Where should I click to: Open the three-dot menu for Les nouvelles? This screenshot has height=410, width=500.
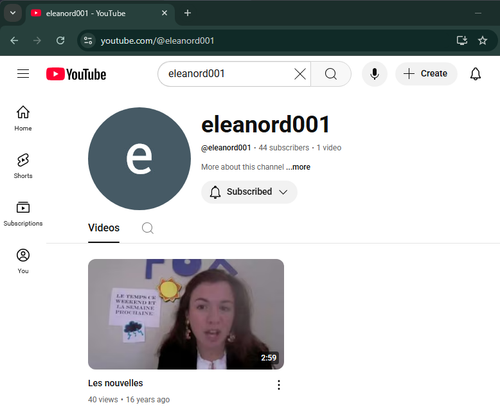click(279, 385)
